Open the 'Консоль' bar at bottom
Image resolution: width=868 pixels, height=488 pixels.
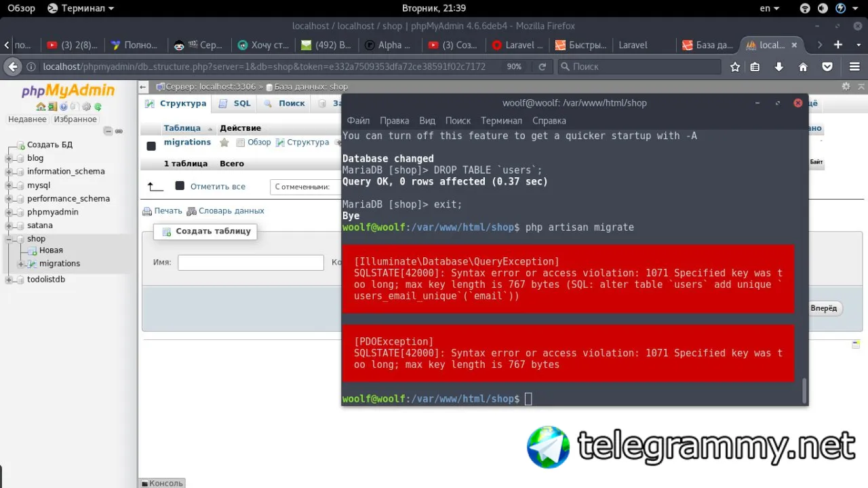[x=161, y=483]
